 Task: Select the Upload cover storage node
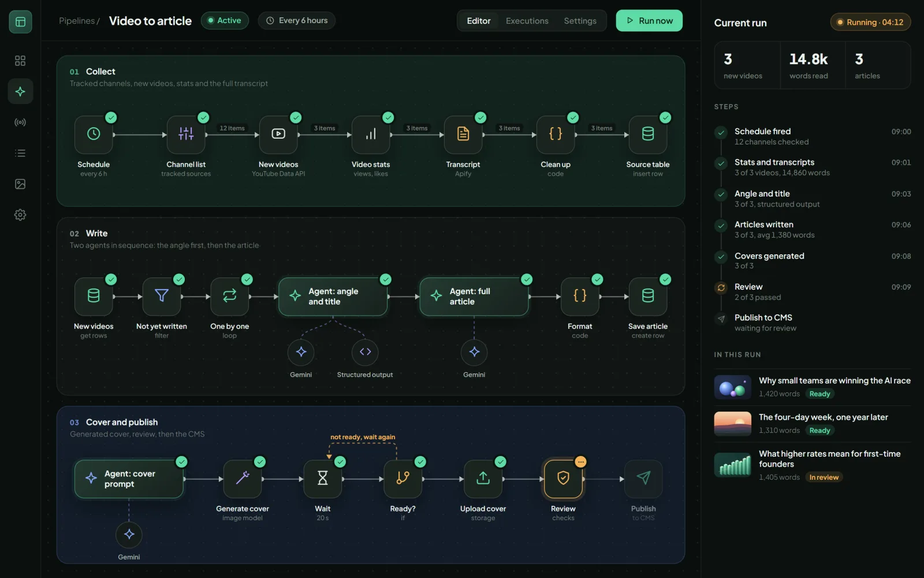[x=483, y=479]
